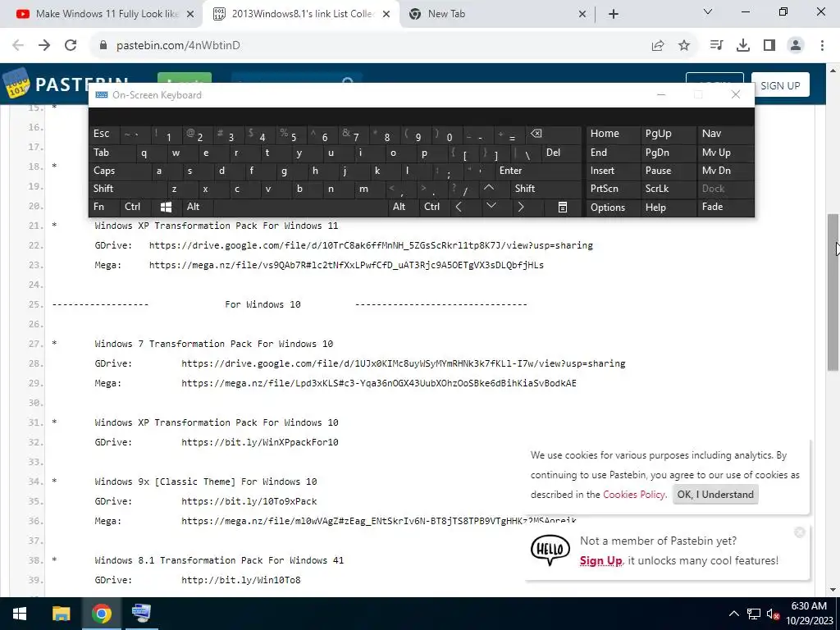
Task: Click Help key on On-Screen Keyboard
Action: pyautogui.click(x=668, y=207)
